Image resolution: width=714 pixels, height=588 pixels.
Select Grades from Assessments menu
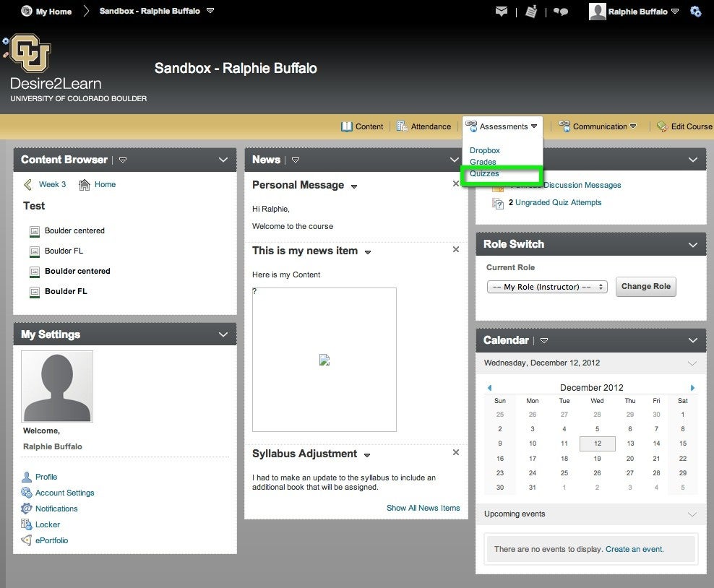(483, 162)
